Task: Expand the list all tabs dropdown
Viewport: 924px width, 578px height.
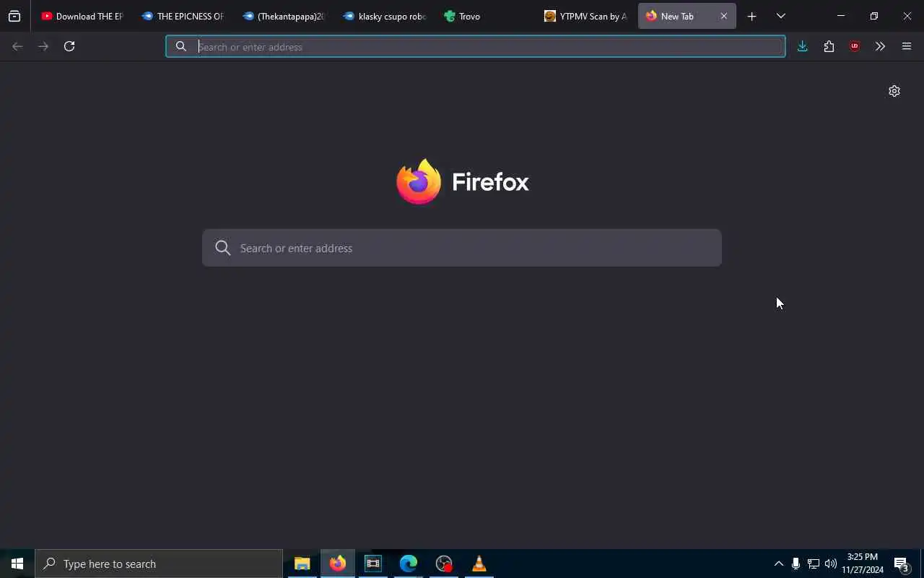Action: (781, 16)
